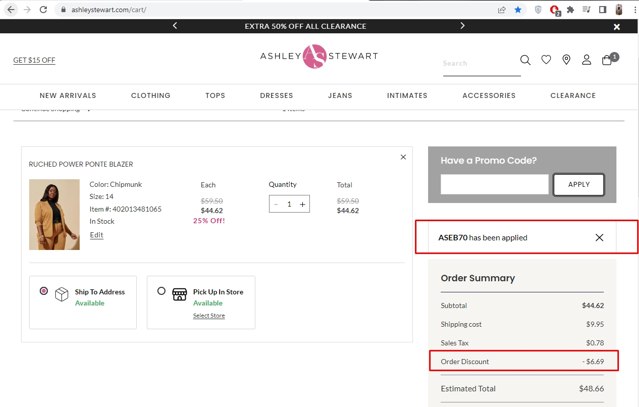Click the lock icon in the address bar
The width and height of the screenshot is (639, 407).
coord(63,9)
